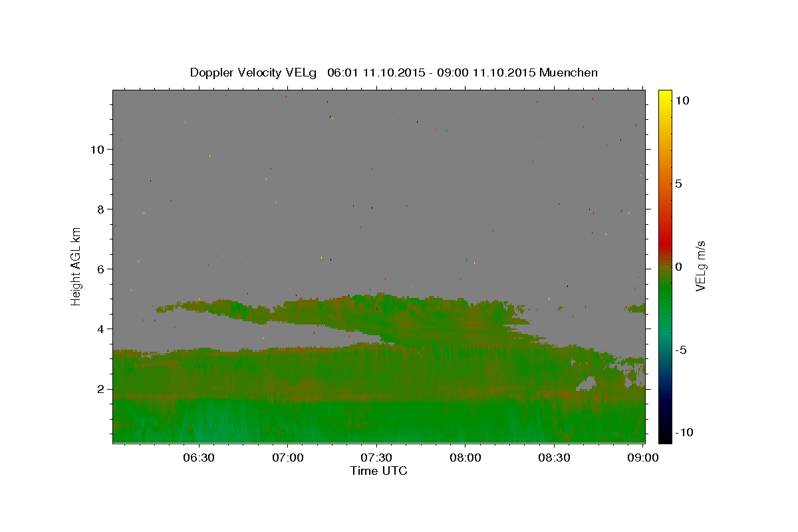Click the 'Height AGL km' axis label

(76, 266)
